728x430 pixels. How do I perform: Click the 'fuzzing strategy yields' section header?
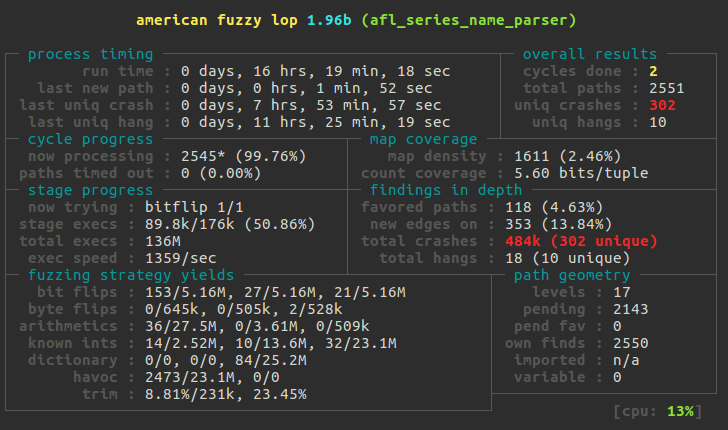click(x=131, y=275)
